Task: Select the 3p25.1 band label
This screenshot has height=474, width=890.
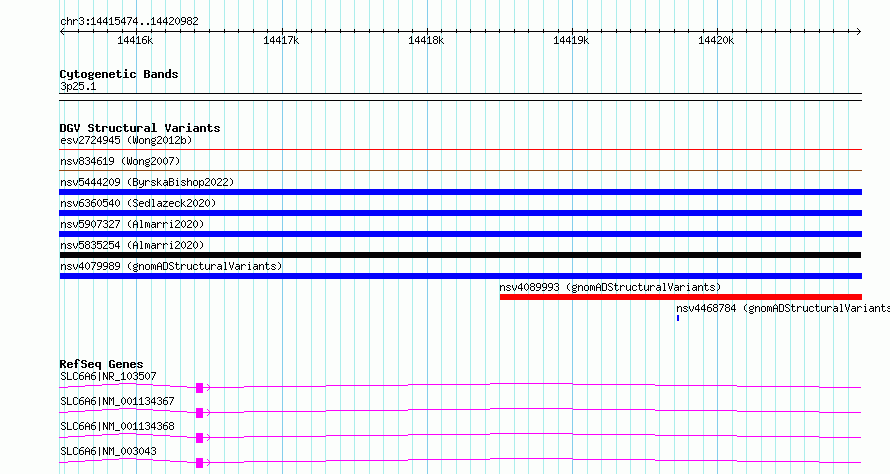Action: coord(78,86)
